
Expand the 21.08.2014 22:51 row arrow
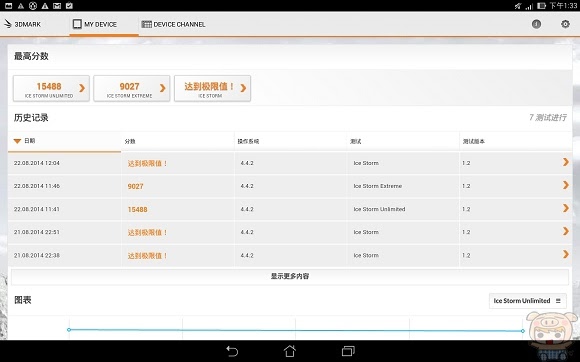pos(566,231)
